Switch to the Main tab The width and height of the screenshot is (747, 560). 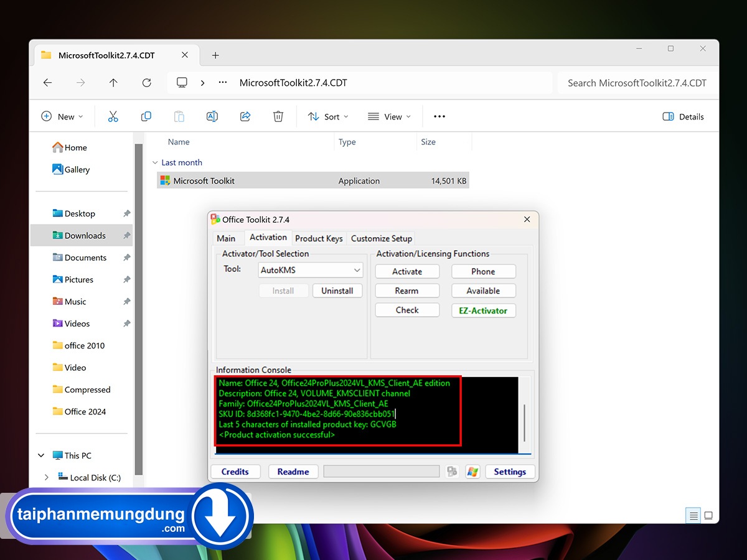click(226, 238)
